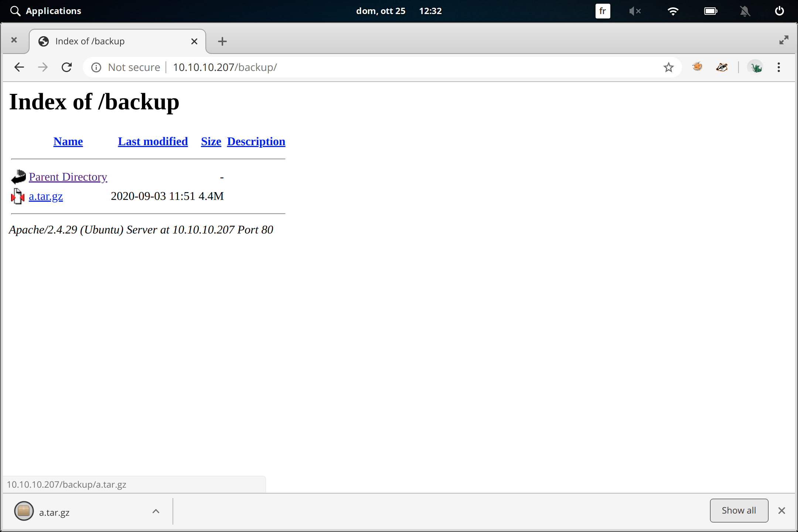Expand options for the a.tar.gz download
This screenshot has height=532, width=798.
(156, 511)
